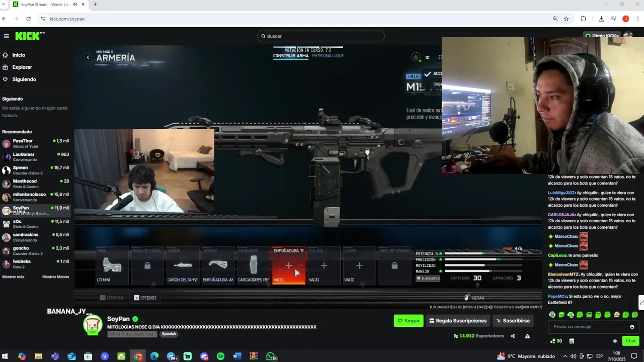Viewport: 644px width, 362px height.
Task: Expand list with Mostrar más
Action: pyautogui.click(x=13, y=277)
